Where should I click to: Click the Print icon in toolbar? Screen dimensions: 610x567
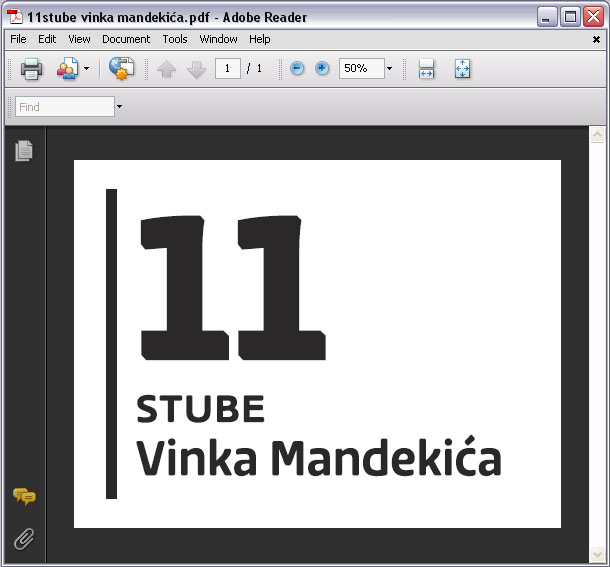pyautogui.click(x=32, y=69)
